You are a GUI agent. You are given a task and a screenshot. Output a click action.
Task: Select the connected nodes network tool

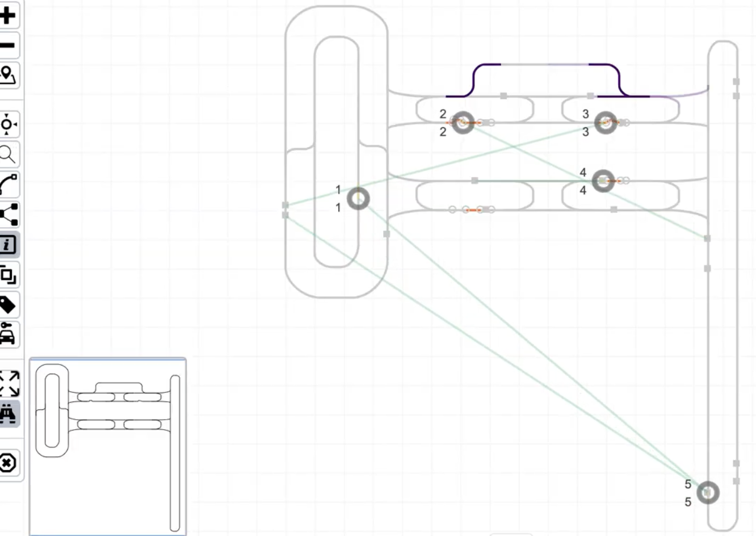8,215
